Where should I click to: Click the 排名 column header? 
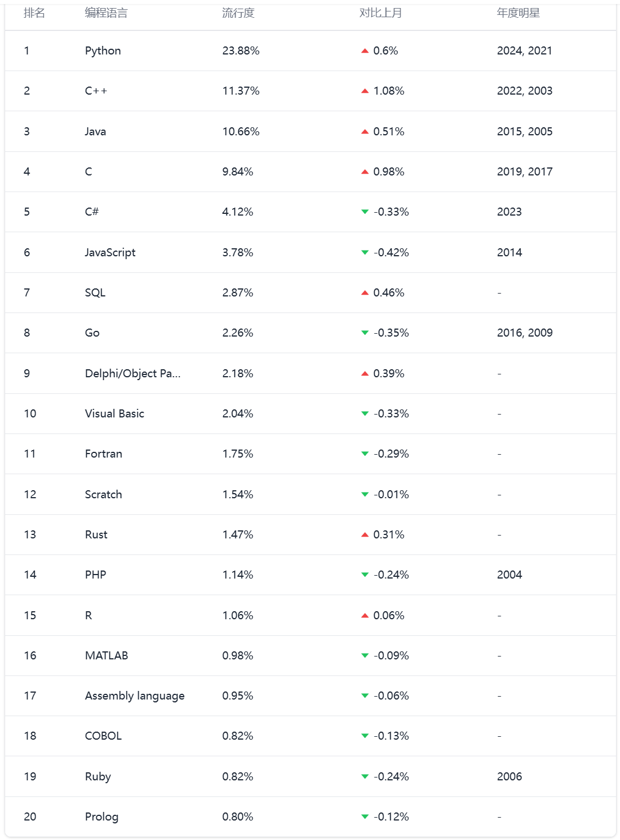34,13
